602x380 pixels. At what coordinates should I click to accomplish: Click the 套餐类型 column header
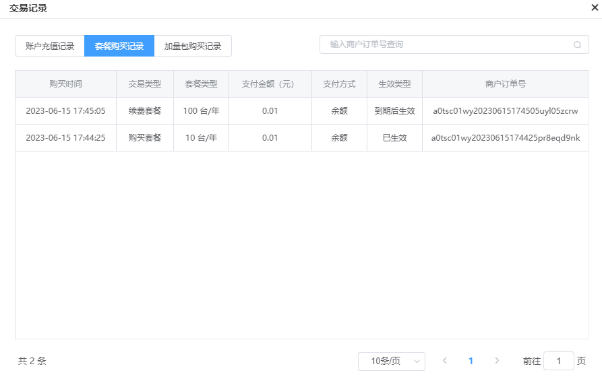coord(201,84)
